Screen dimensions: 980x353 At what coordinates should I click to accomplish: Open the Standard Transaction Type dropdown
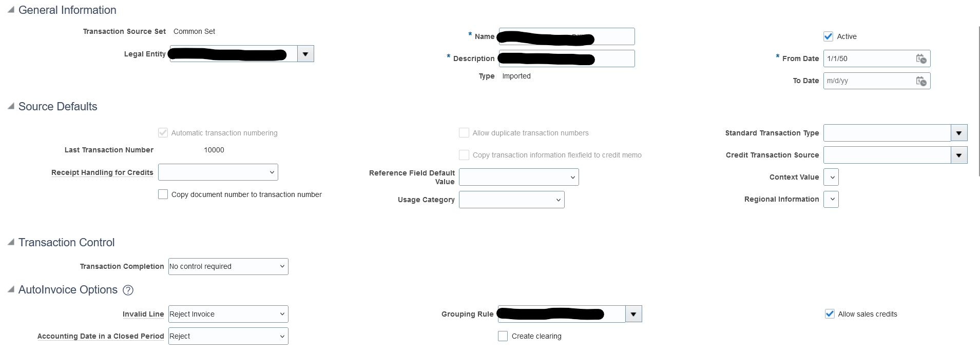click(959, 133)
